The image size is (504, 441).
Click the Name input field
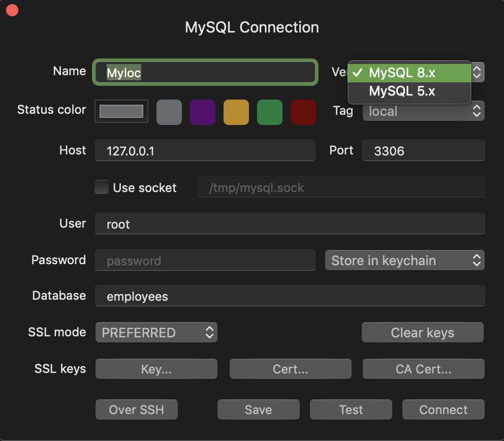pos(205,72)
